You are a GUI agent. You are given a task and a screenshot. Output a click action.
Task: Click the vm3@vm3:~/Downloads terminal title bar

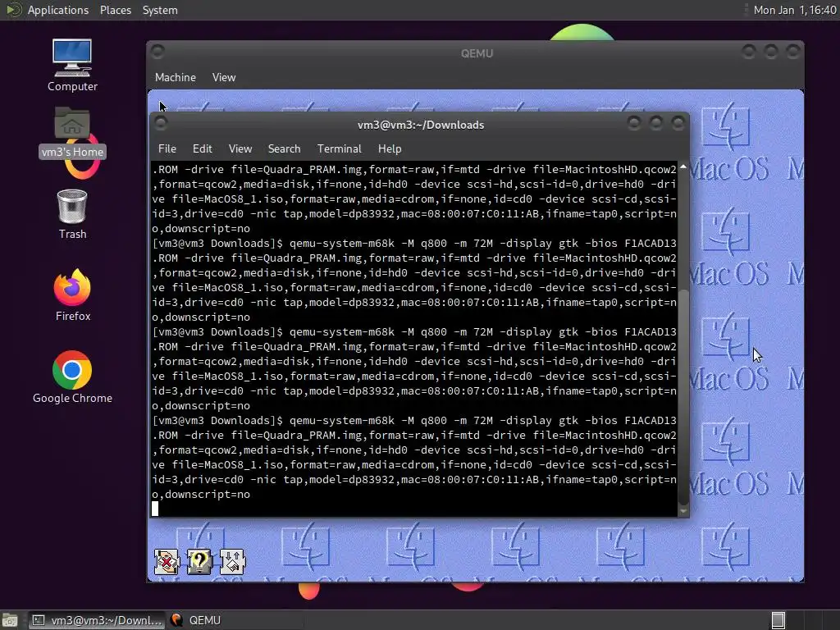(421, 125)
